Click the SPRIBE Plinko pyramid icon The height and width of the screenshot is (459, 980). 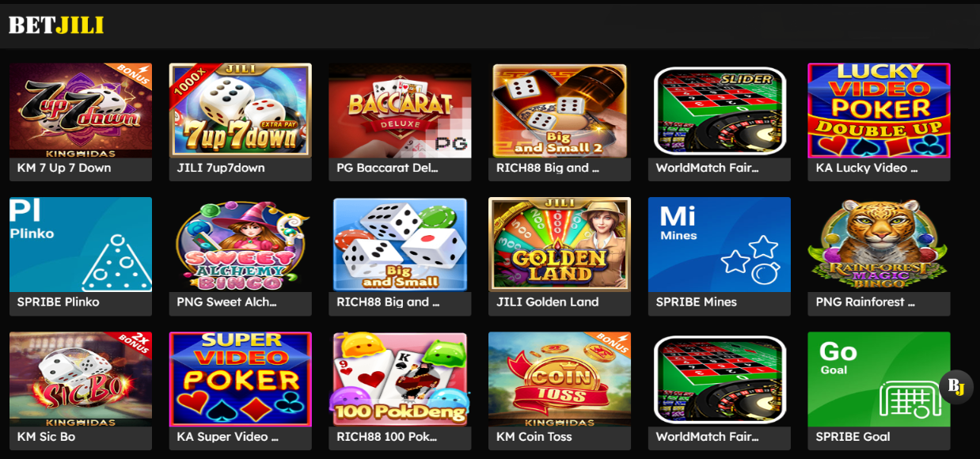116,262
